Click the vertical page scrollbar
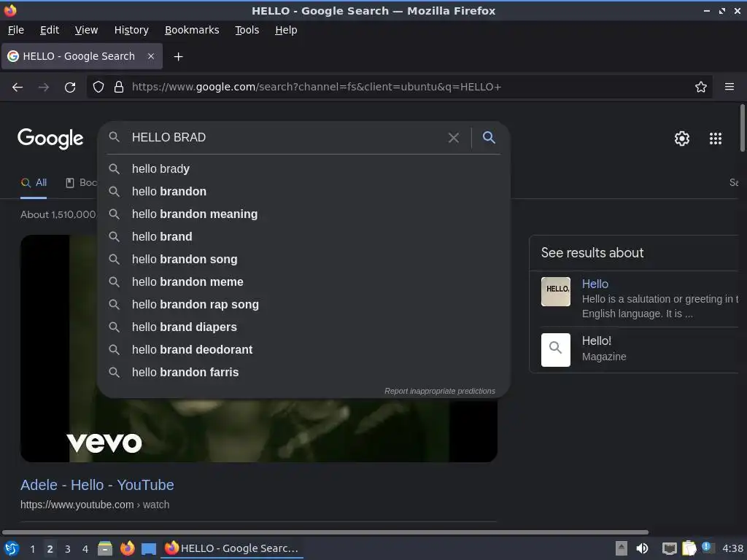The width and height of the screenshot is (747, 560). tap(742, 128)
